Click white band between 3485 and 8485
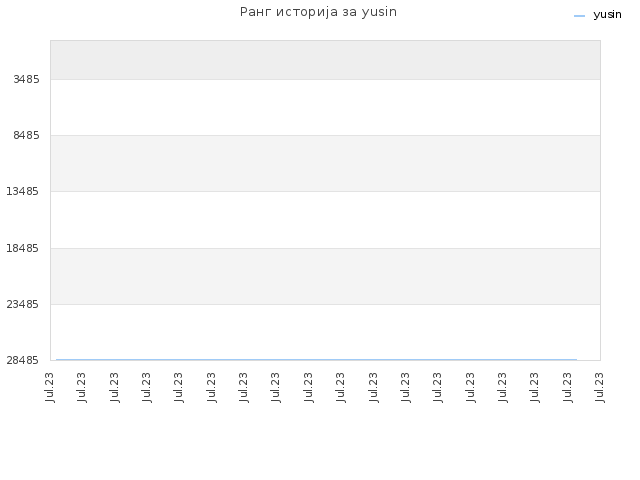This screenshot has height=480, width=640. click(x=325, y=107)
